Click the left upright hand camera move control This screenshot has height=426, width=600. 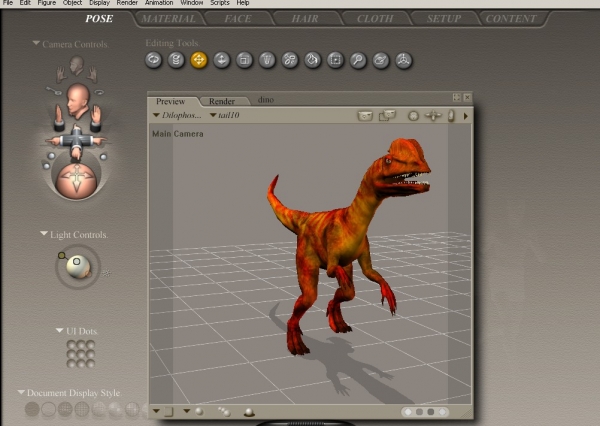click(x=59, y=118)
